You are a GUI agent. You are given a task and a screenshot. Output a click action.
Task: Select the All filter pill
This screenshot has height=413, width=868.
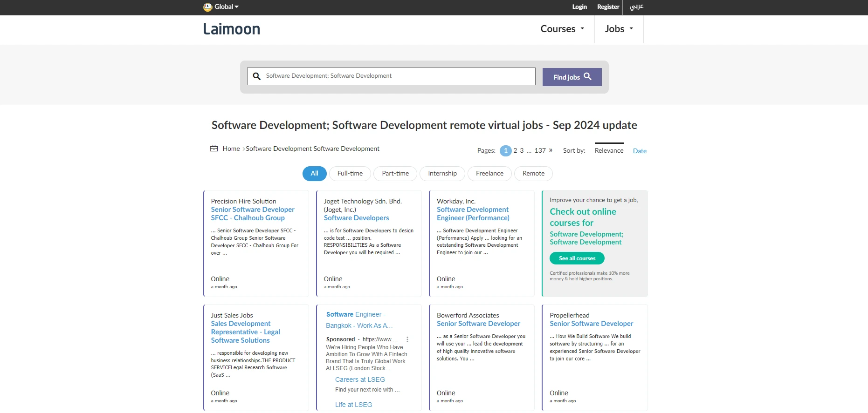pos(315,174)
